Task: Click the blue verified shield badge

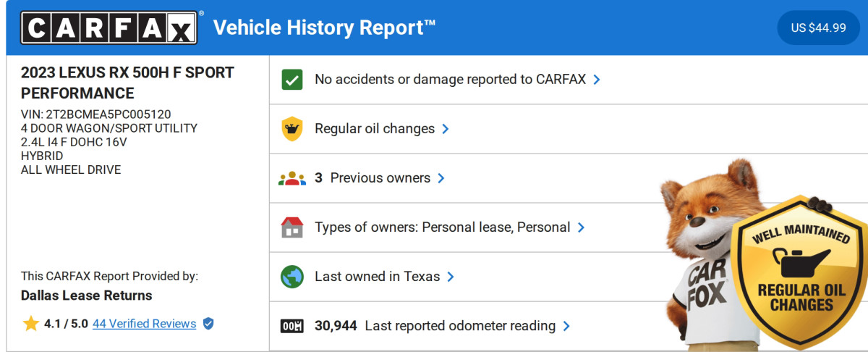Action: [x=208, y=324]
